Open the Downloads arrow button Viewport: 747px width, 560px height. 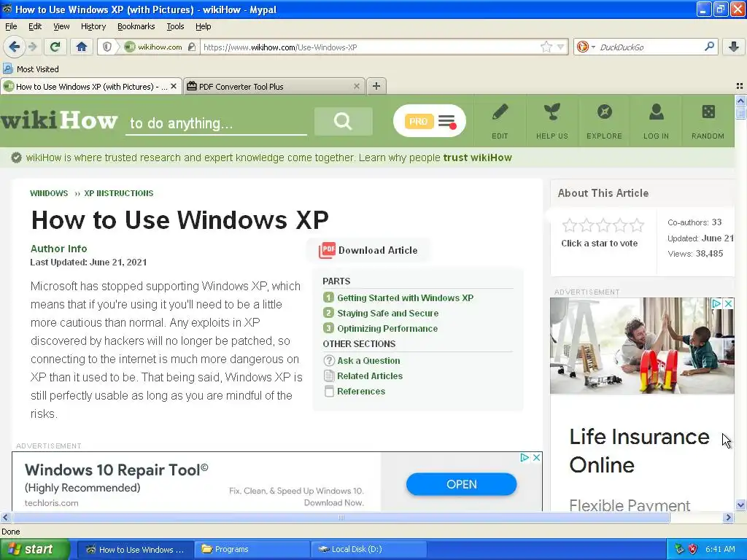pos(734,47)
